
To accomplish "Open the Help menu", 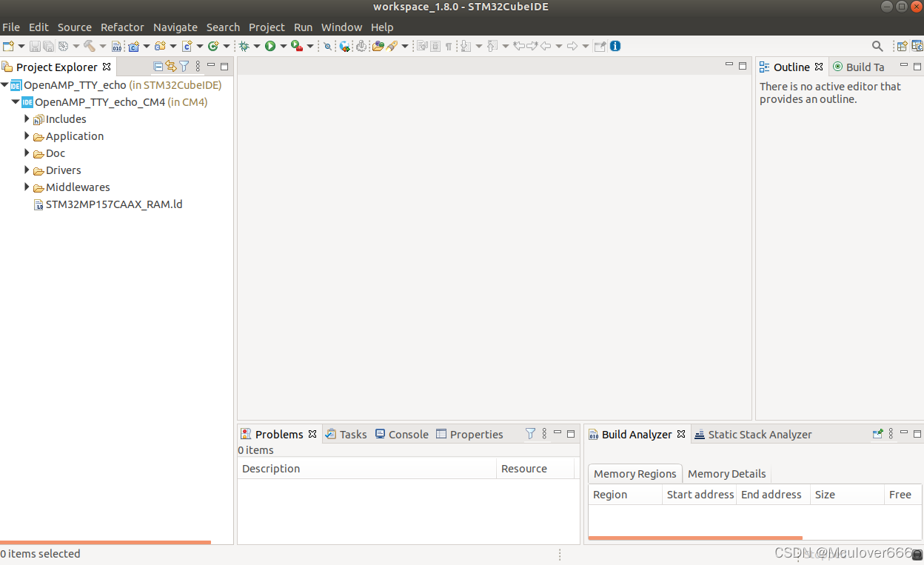I will (x=382, y=27).
